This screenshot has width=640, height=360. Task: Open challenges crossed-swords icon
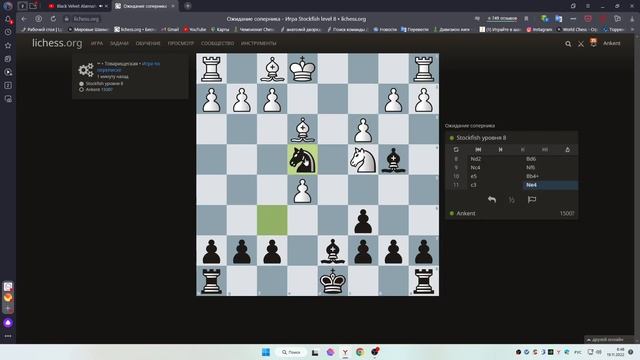click(581, 44)
